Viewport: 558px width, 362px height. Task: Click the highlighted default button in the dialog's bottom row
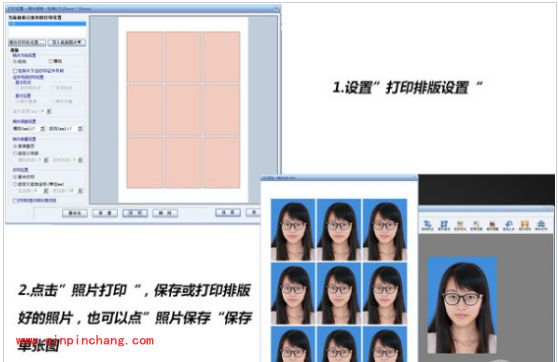click(135, 213)
